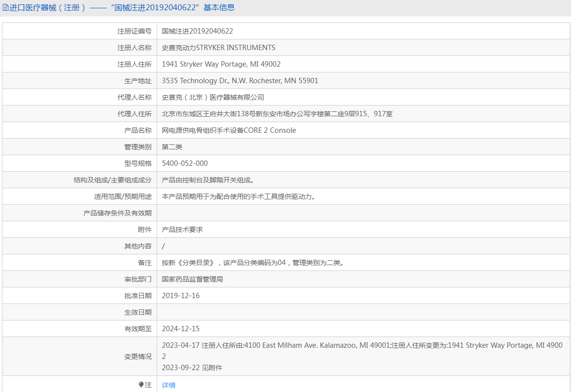Click the 附件 label
This screenshot has height=392, width=571.
pyautogui.click(x=145, y=229)
